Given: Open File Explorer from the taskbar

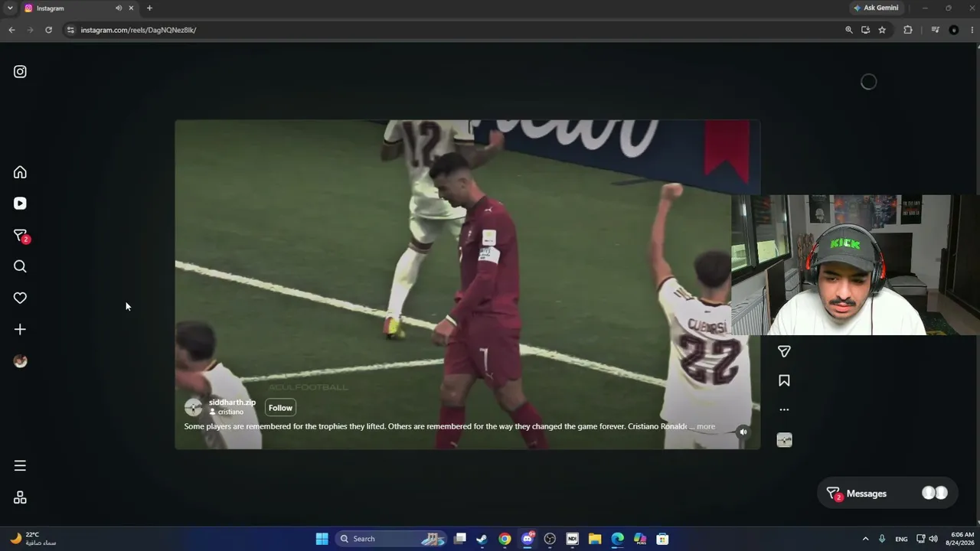Looking at the screenshot, I should tap(595, 539).
